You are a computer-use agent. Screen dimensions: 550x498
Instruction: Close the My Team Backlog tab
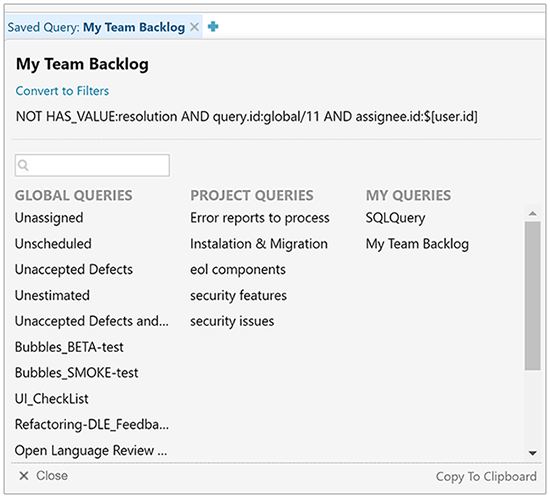194,27
